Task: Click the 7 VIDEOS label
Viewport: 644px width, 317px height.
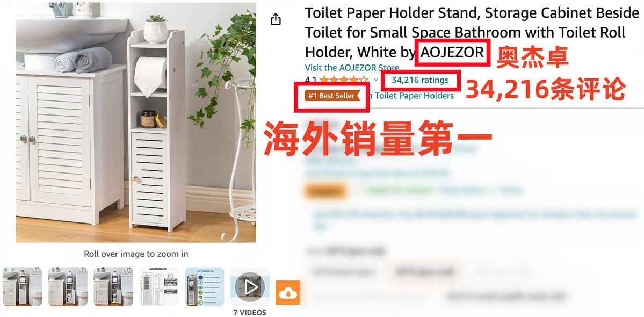Action: click(x=250, y=313)
